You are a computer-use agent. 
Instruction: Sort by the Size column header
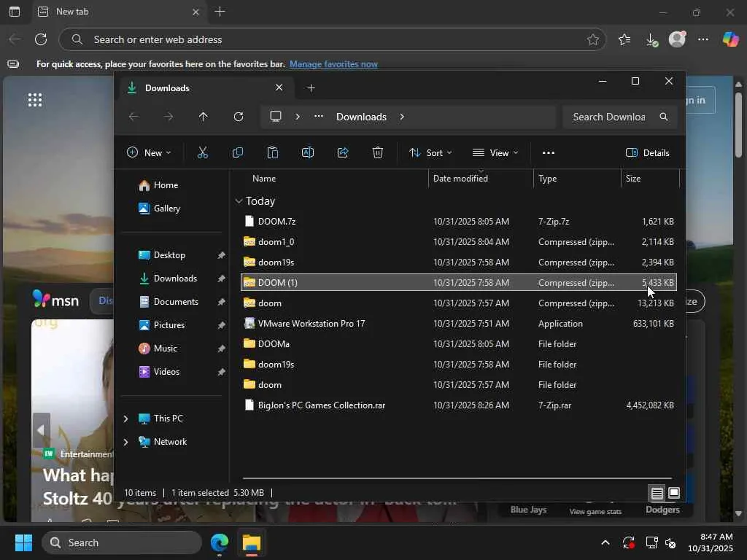click(x=632, y=179)
